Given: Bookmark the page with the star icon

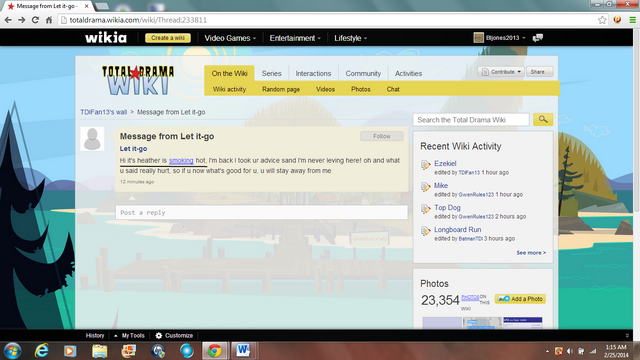Looking at the screenshot, I should tap(602, 20).
